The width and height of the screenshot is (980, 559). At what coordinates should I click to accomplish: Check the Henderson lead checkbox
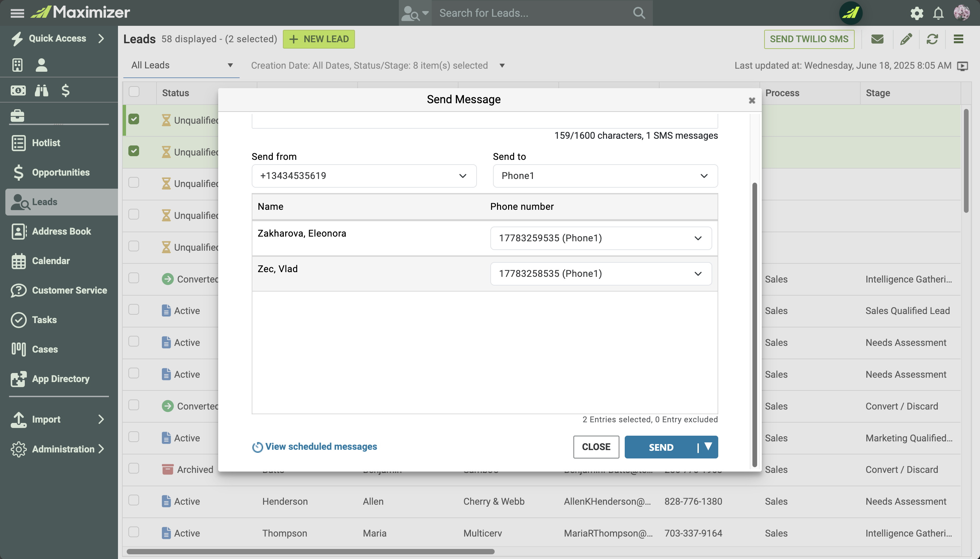(x=134, y=500)
